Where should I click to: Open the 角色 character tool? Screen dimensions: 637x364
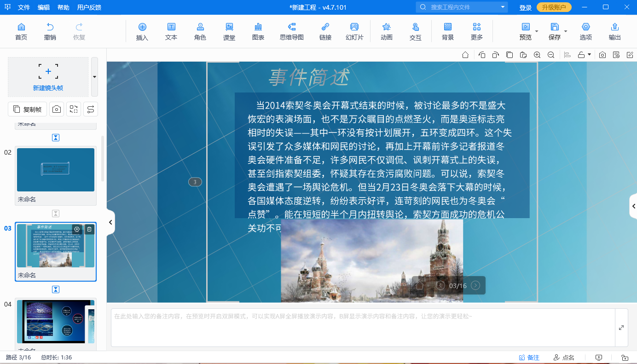pyautogui.click(x=200, y=32)
